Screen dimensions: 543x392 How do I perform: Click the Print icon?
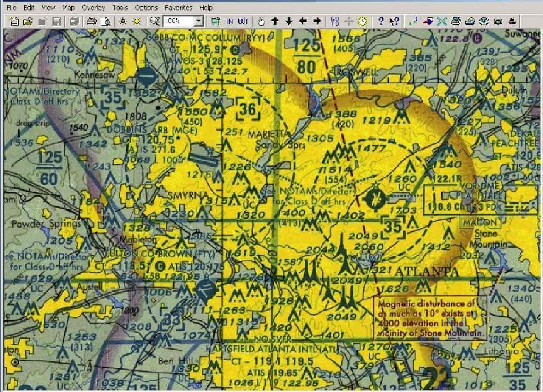(92, 21)
